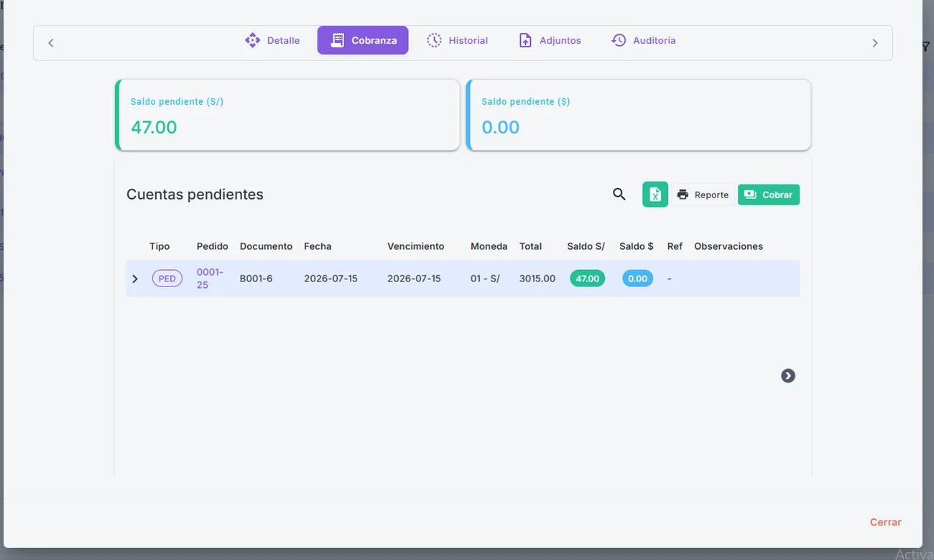Click the printer icon on Reporte
934x560 pixels.
click(683, 195)
